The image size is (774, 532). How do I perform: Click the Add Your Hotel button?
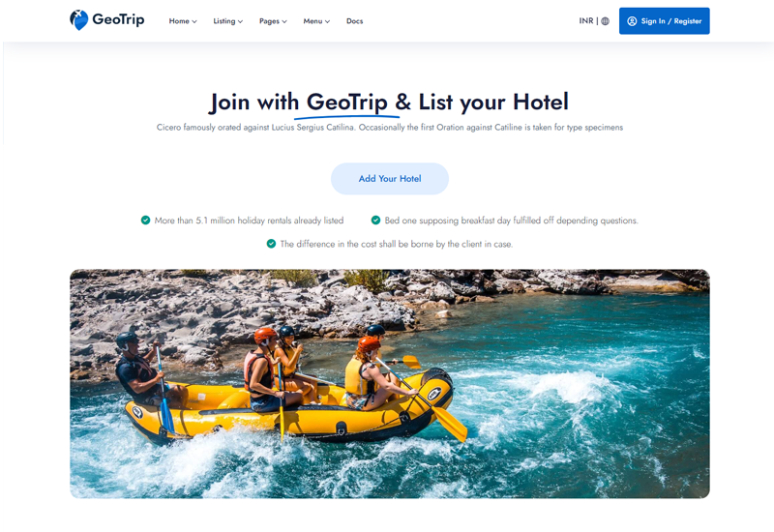click(390, 179)
